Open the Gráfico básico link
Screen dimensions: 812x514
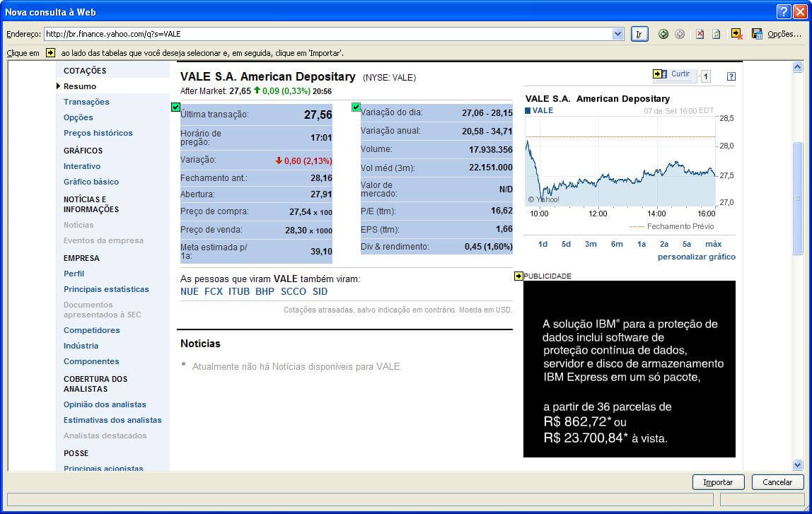tap(91, 182)
